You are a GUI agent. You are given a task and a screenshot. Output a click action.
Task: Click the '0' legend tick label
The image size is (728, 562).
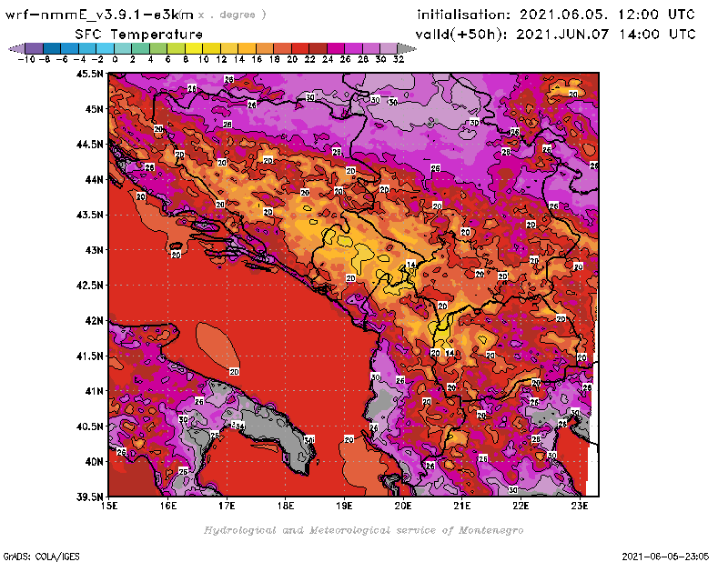pos(116,59)
